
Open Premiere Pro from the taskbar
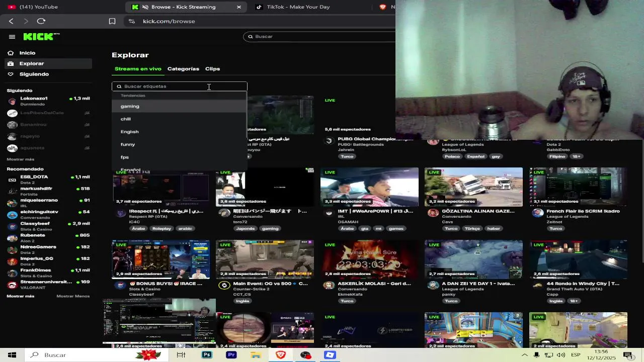pos(231,355)
